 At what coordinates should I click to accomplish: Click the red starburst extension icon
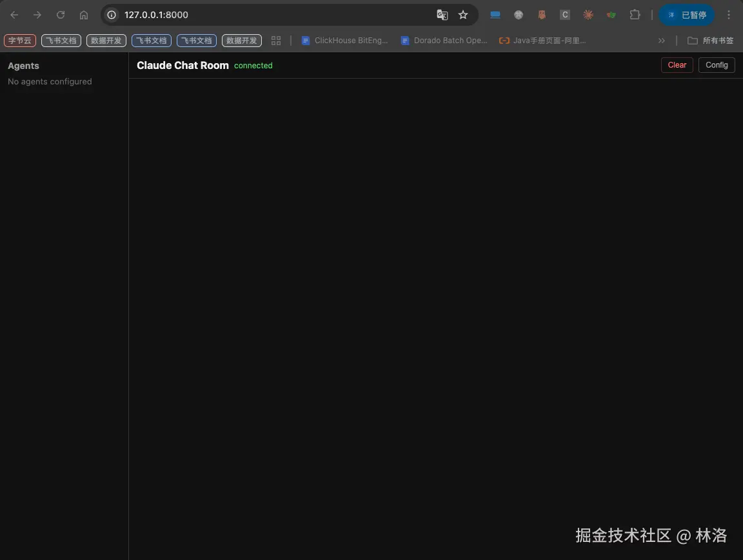588,14
